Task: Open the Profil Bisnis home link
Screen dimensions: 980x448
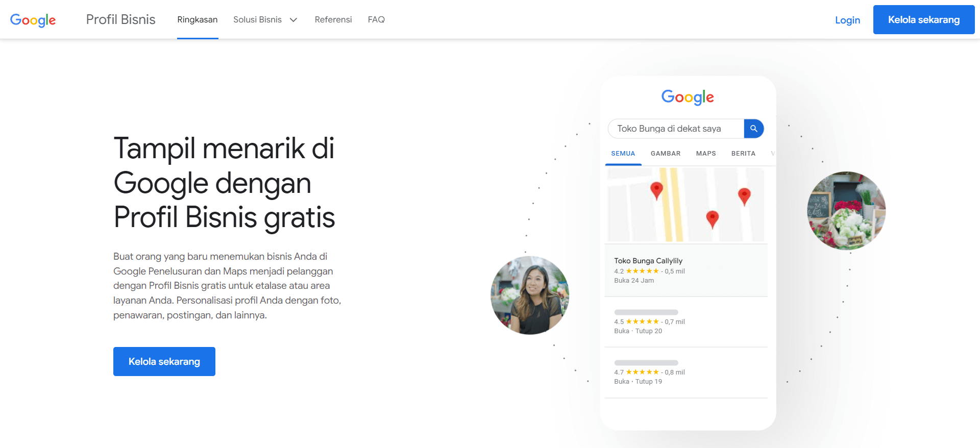Action: coord(120,19)
